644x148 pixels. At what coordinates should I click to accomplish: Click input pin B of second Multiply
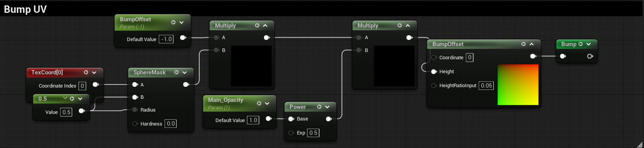click(x=359, y=50)
